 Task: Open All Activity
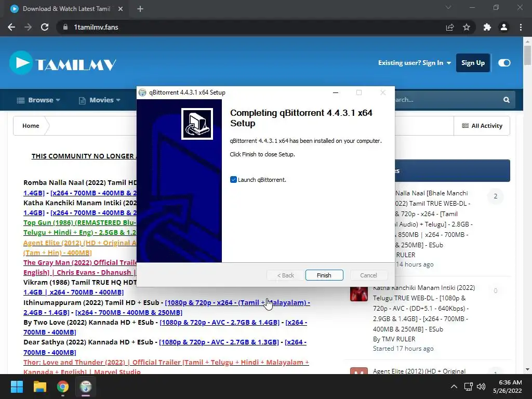[482, 126]
